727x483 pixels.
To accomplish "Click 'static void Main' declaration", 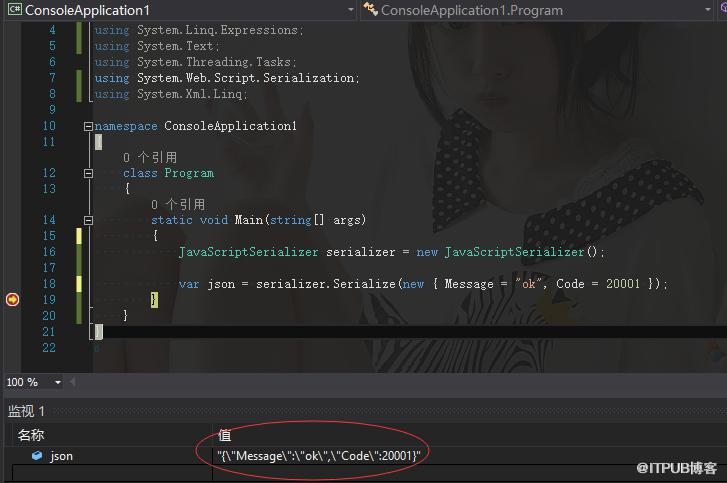I will click(207, 220).
